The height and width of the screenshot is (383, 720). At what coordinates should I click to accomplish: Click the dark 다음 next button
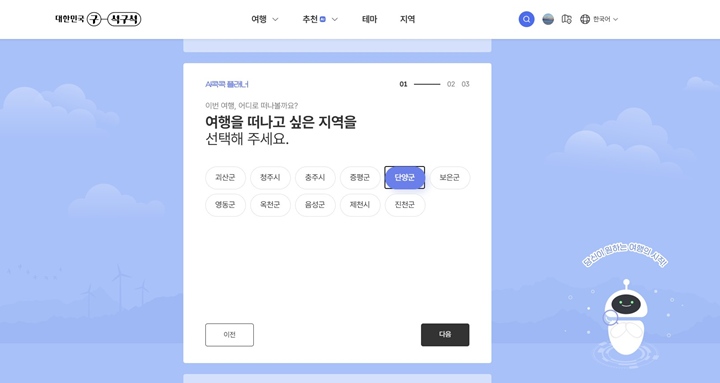tap(445, 335)
